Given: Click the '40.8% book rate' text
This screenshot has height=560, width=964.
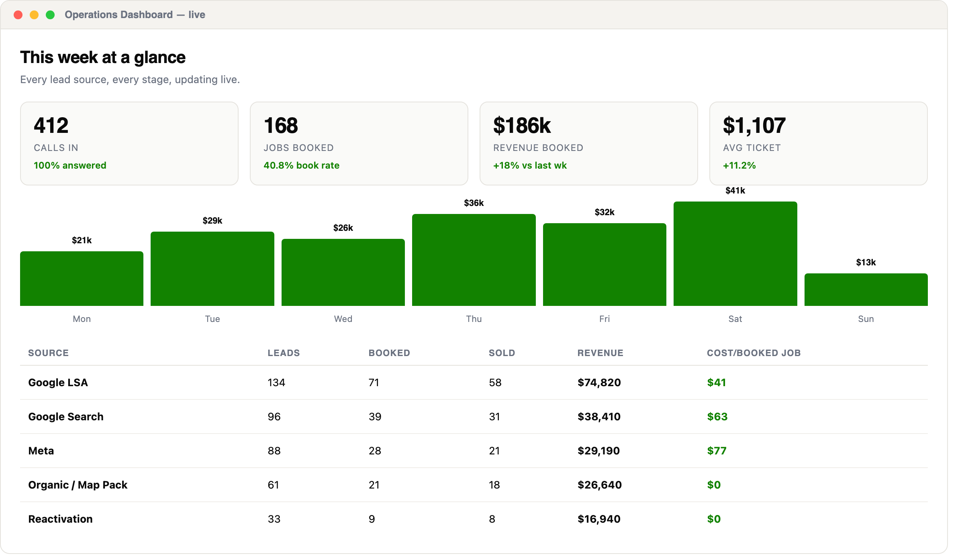Looking at the screenshot, I should coord(301,165).
